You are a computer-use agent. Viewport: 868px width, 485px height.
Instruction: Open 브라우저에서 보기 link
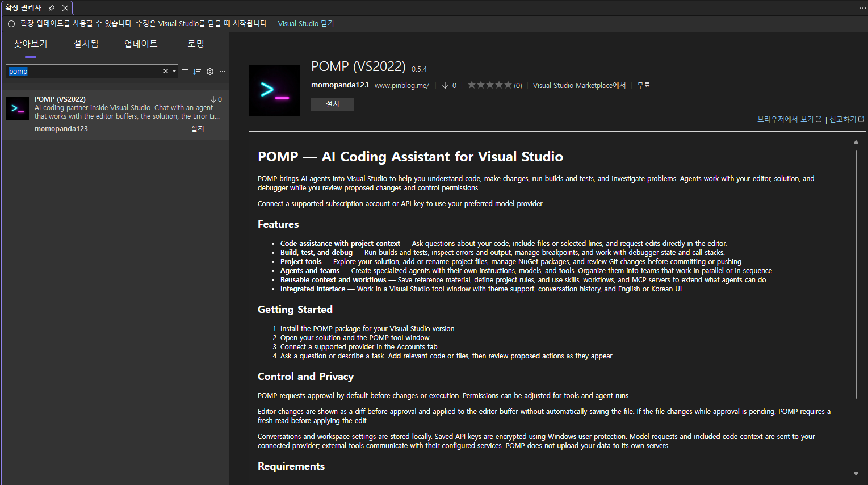(x=789, y=119)
